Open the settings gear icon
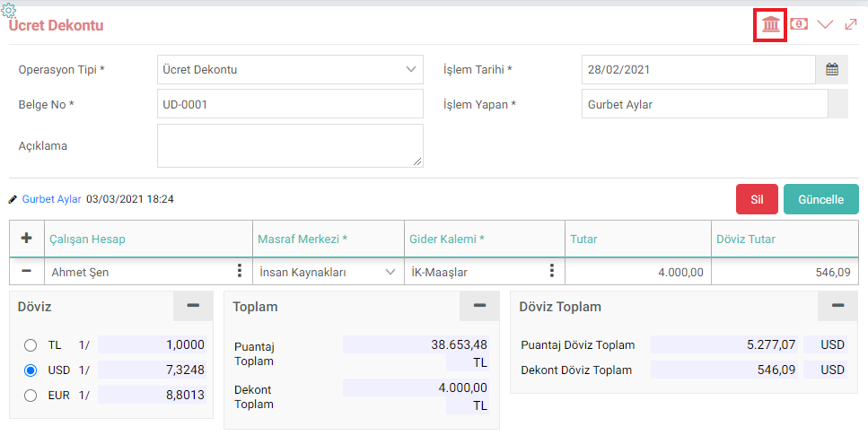Image resolution: width=868 pixels, height=444 pixels. (x=9, y=9)
